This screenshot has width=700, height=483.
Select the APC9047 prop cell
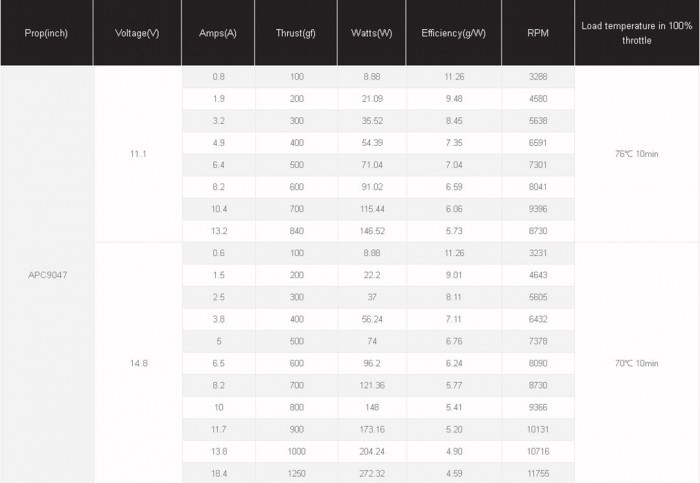click(x=47, y=275)
